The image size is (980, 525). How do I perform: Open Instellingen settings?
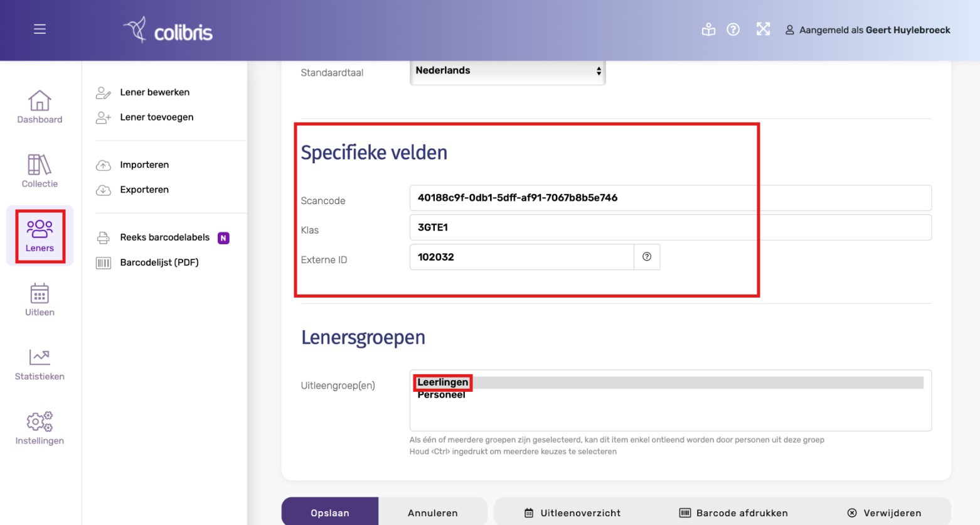40,428
